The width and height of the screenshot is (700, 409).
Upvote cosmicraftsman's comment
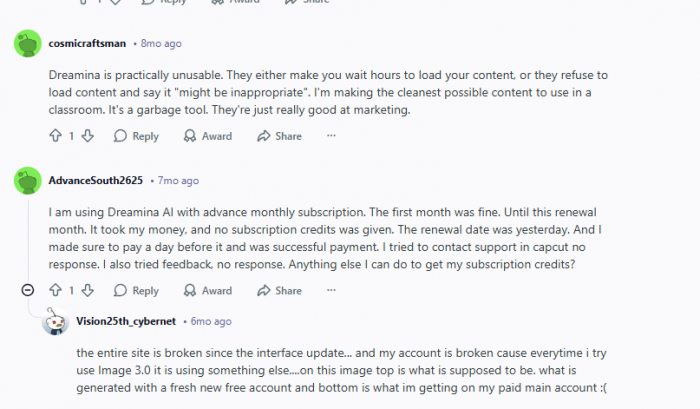[54, 136]
